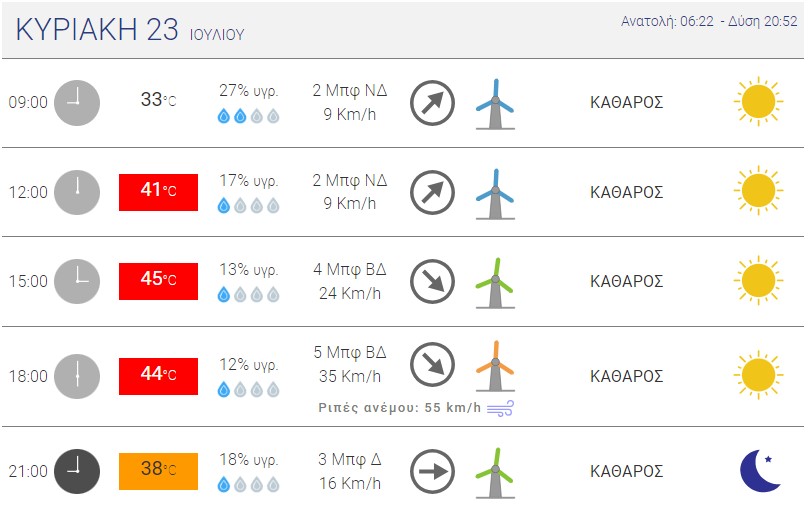810x506 pixels.
Task: Click the red 45°C temperature box
Action: pyautogui.click(x=159, y=281)
